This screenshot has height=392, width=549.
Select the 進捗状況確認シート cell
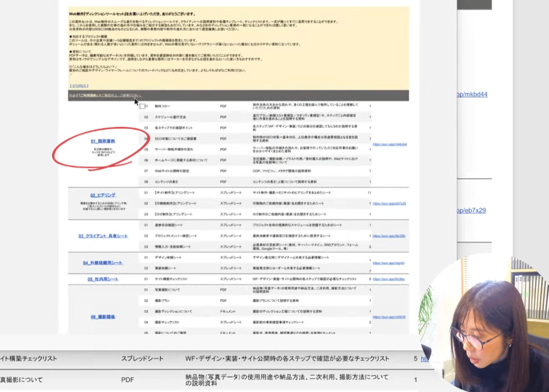tap(169, 225)
